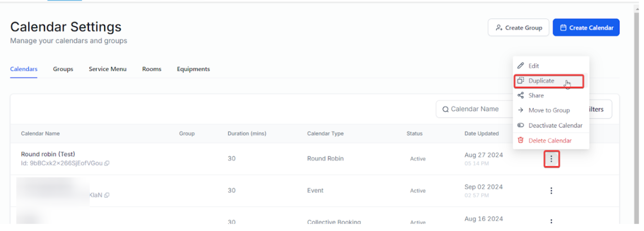Select the Equipments tab
The image size is (644, 231).
[193, 69]
